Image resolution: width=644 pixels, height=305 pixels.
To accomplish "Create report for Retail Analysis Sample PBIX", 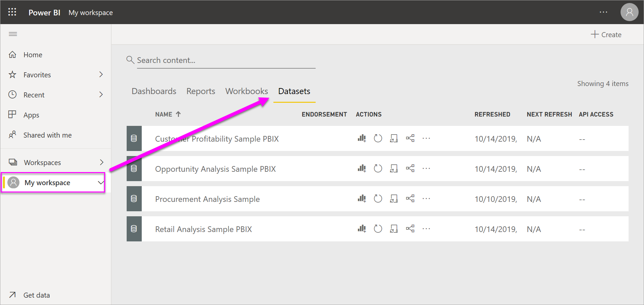I will [x=362, y=229].
